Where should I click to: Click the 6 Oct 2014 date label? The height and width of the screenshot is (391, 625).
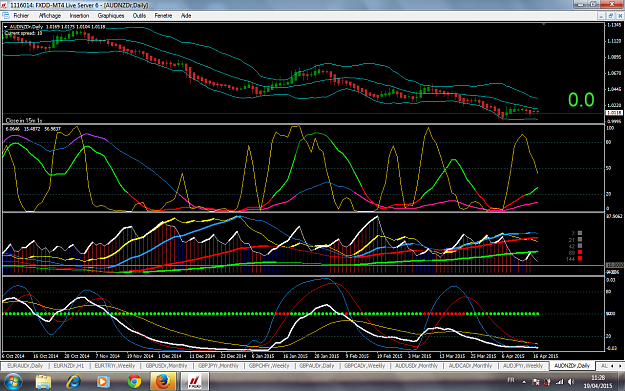(13, 356)
